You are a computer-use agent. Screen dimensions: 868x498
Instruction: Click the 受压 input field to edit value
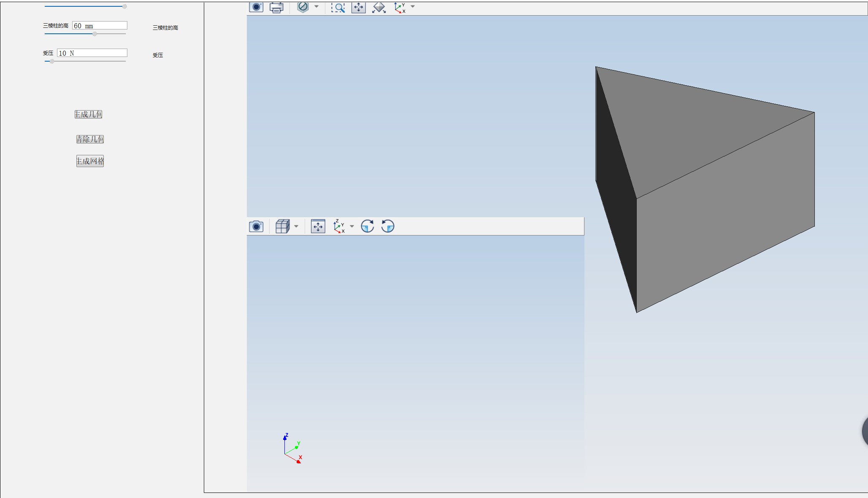pyautogui.click(x=91, y=53)
